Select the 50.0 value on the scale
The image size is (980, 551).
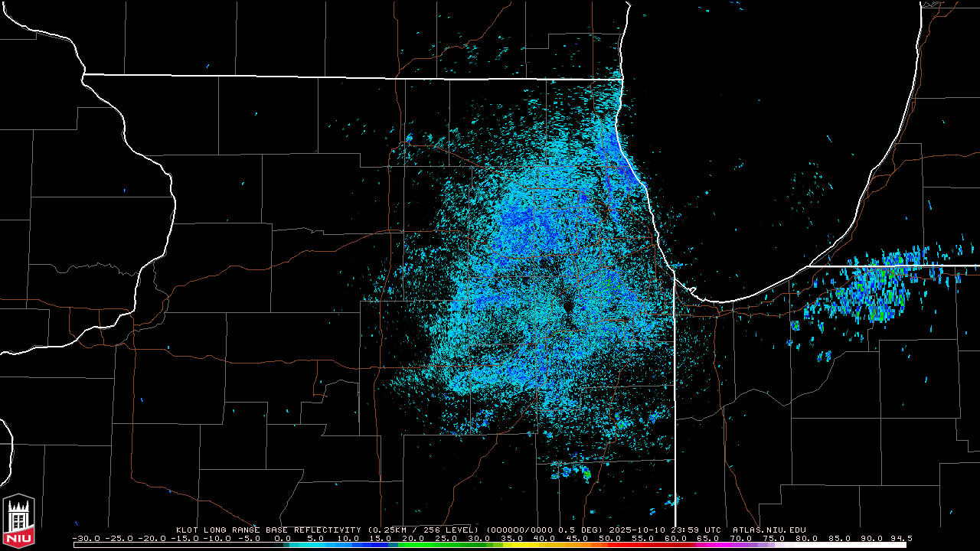pos(609,538)
